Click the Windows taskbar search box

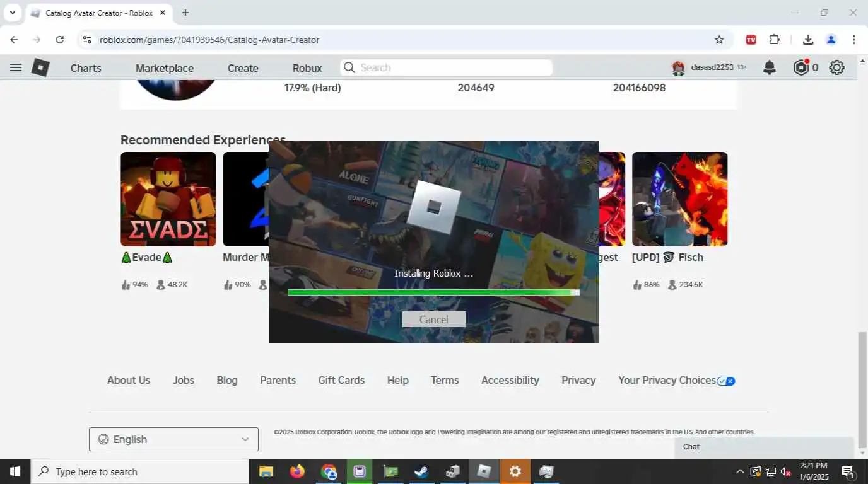[x=140, y=471]
